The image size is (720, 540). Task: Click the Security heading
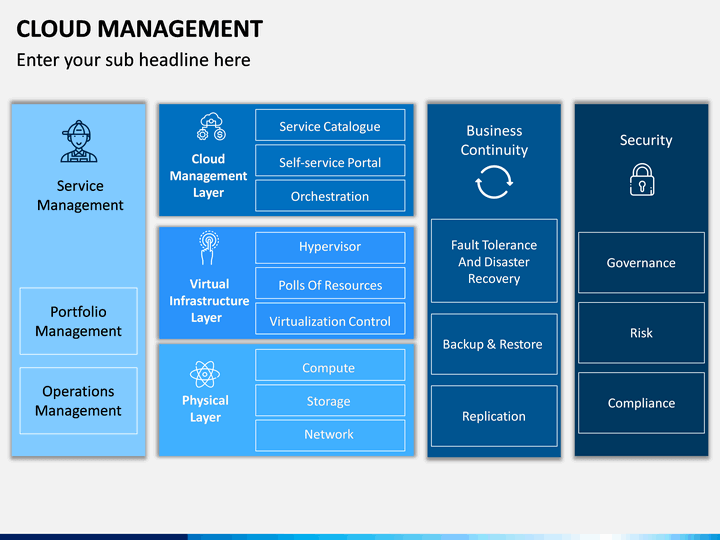646,140
